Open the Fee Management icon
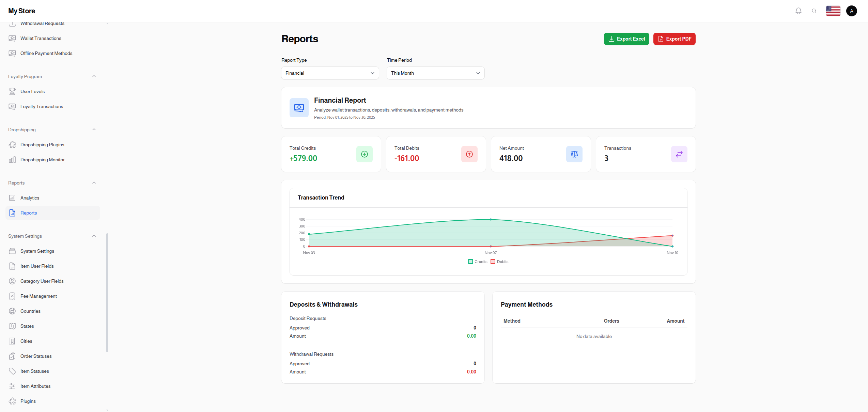868x412 pixels. tap(12, 296)
